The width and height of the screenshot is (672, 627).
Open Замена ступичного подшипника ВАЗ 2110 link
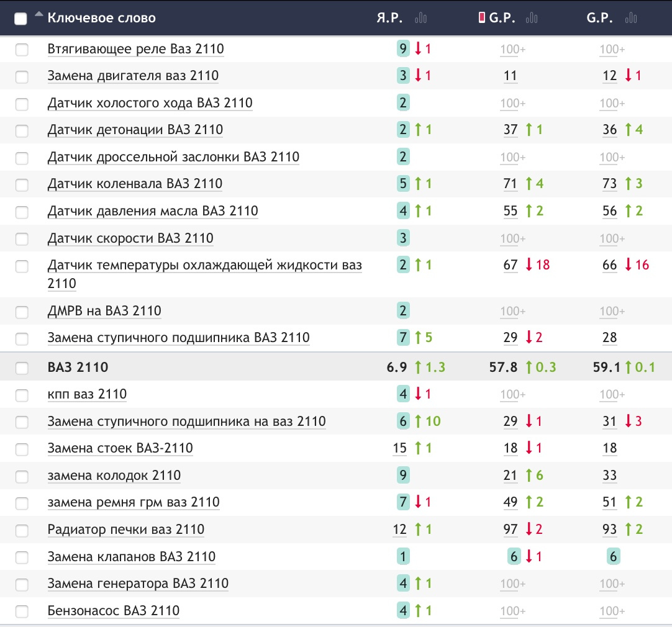(x=178, y=338)
